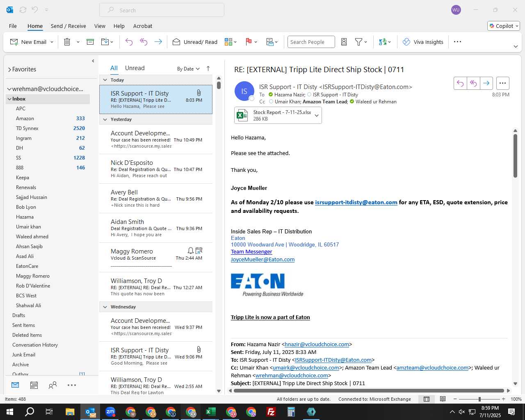525x420 pixels.
Task: Click the Archive box icon in ribbon
Action: click(90, 42)
